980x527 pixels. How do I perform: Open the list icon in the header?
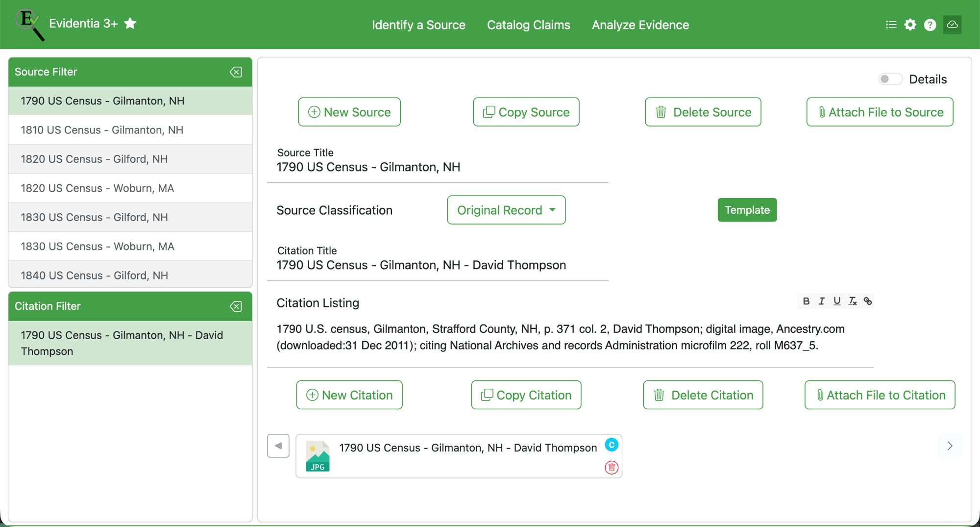(x=891, y=25)
